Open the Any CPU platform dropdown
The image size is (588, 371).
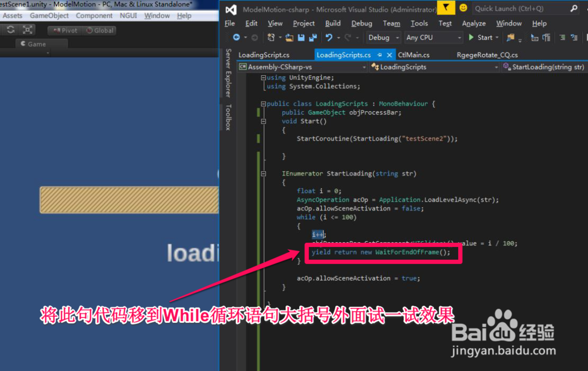433,37
